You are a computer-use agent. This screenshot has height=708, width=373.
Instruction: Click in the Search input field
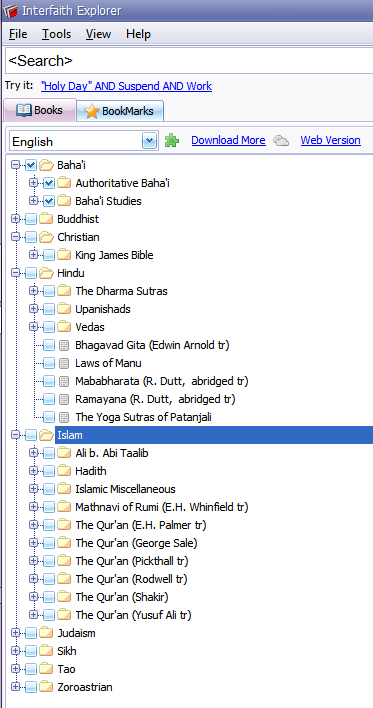(189, 61)
